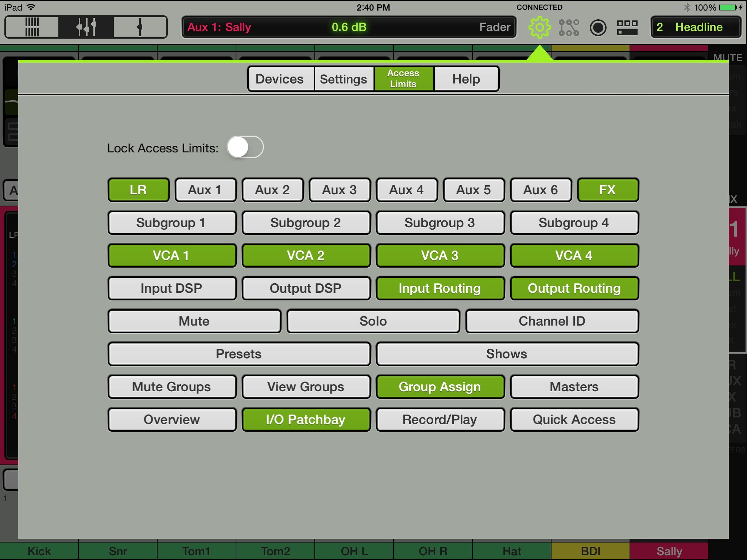Image resolution: width=747 pixels, height=560 pixels.
Task: Toggle the Input Routing access limit
Action: tap(440, 288)
